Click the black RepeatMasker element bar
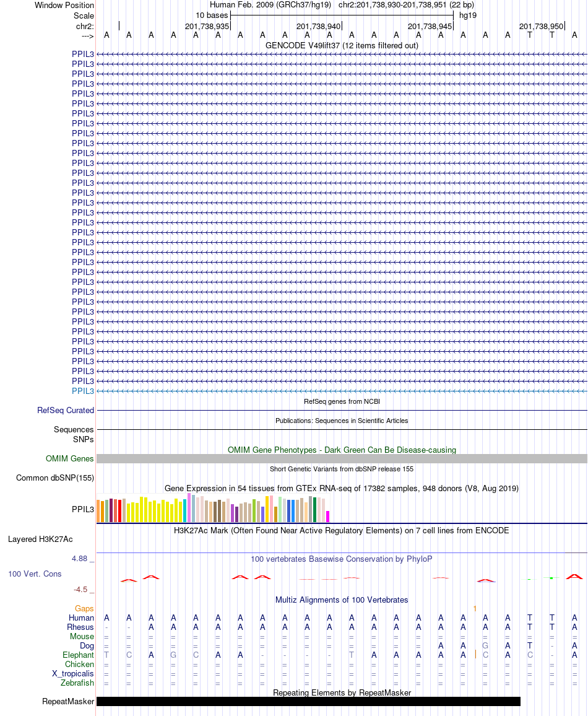 click(308, 701)
